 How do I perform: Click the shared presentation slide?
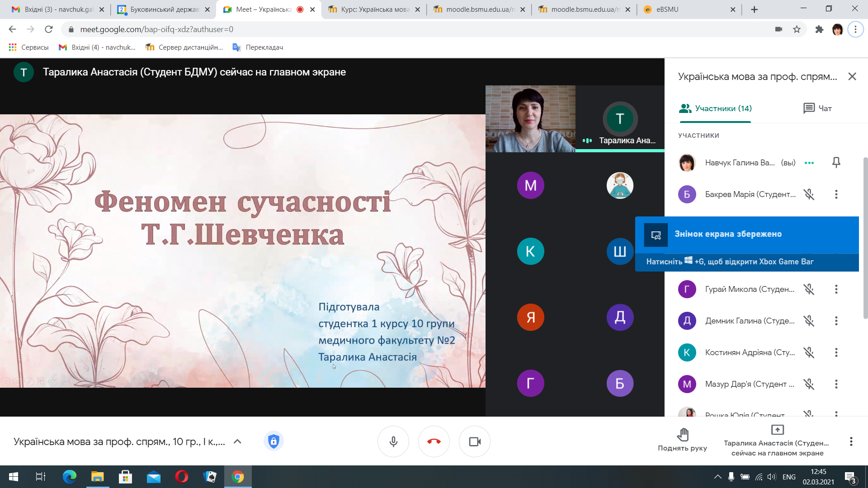pos(243,251)
